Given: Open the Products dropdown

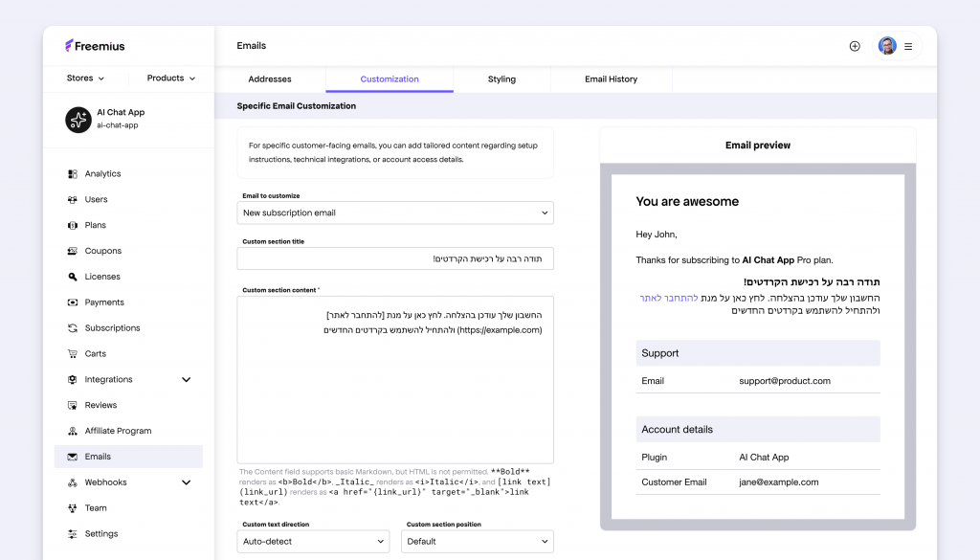Looking at the screenshot, I should click(x=171, y=78).
